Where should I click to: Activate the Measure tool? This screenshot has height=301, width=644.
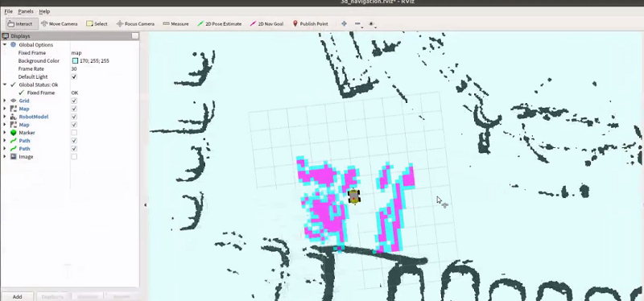(x=175, y=24)
